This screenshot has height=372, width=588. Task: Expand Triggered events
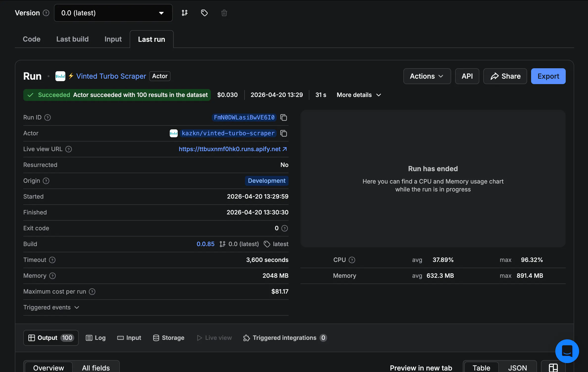point(51,307)
